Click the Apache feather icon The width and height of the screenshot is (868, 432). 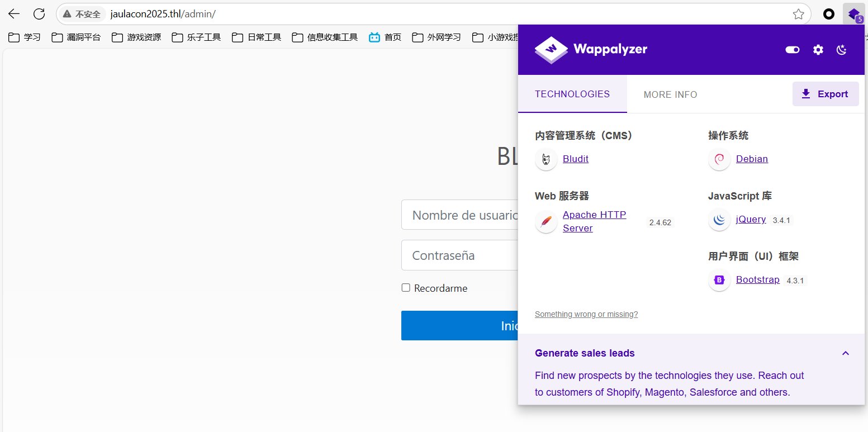point(546,222)
